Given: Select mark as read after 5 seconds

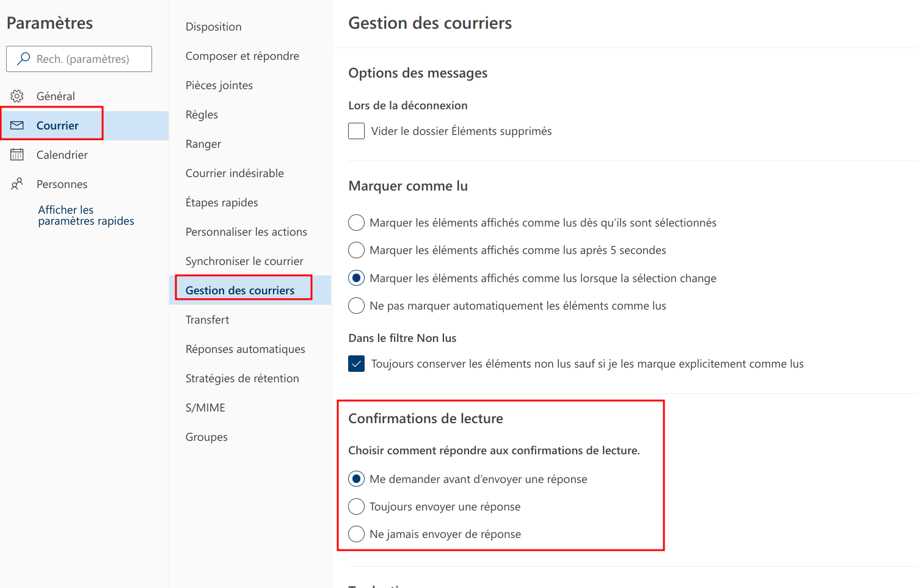Looking at the screenshot, I should pos(357,250).
